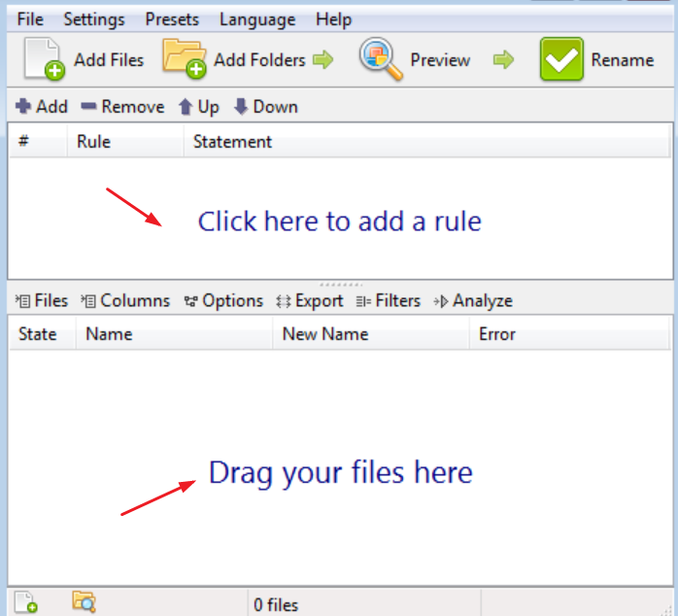Click the Add Folders folder icon
Image resolution: width=678 pixels, height=616 pixels.
coord(185,58)
